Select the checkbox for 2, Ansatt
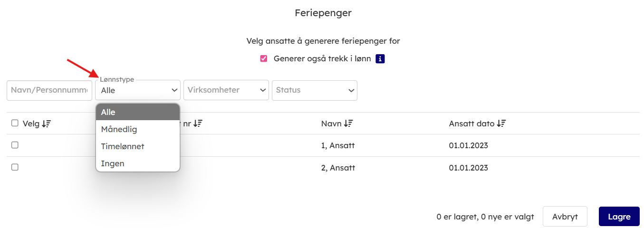The height and width of the screenshot is (228, 644). click(x=15, y=167)
